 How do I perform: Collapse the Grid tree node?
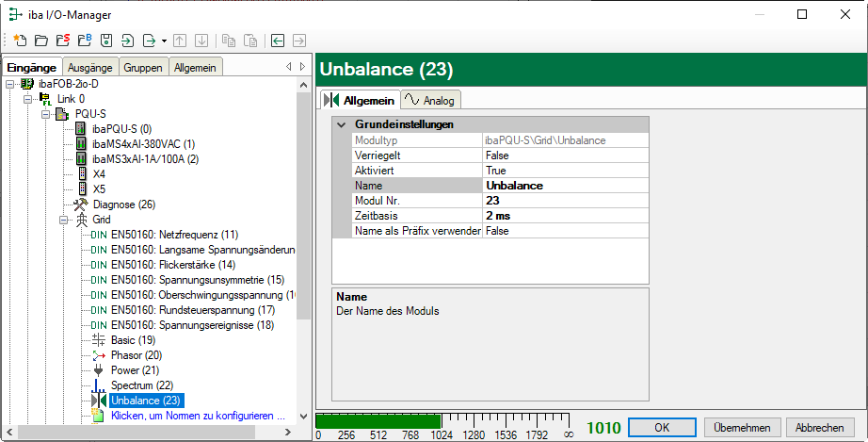coord(65,220)
